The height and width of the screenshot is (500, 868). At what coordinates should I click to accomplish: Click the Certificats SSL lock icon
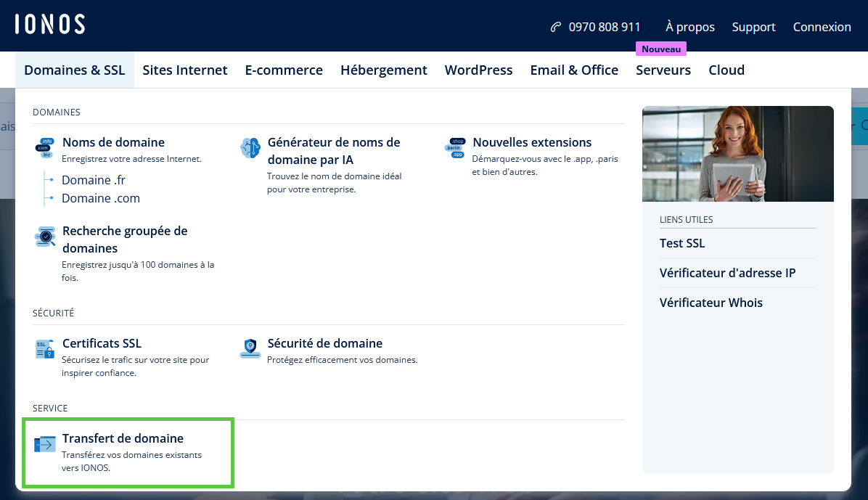pyautogui.click(x=45, y=349)
